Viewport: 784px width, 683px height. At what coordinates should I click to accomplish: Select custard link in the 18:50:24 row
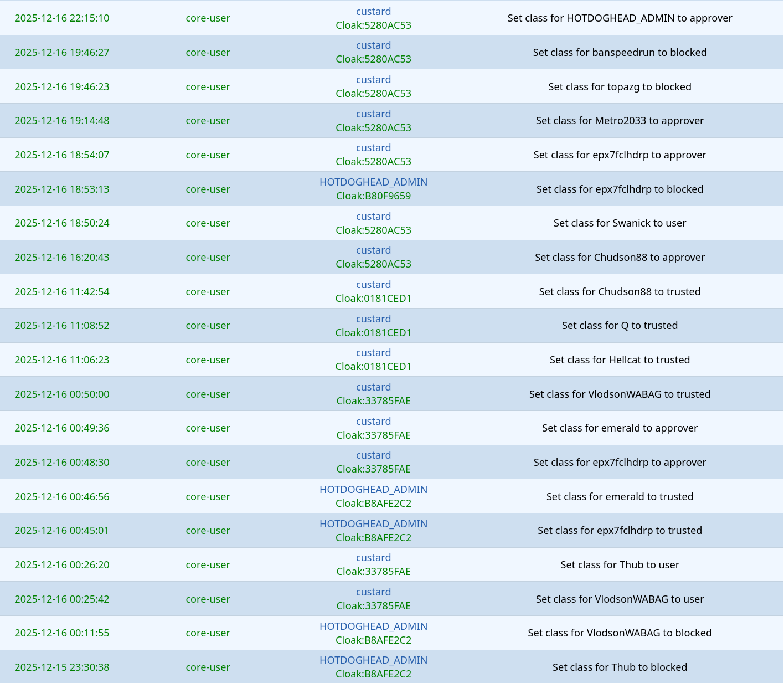tap(373, 217)
